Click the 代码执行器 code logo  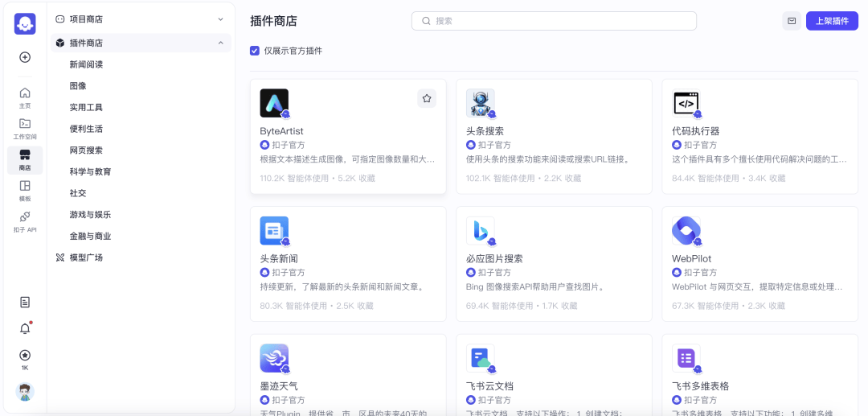[x=686, y=103]
